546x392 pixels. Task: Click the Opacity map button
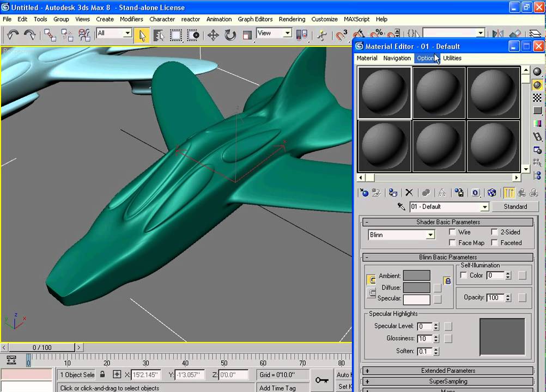[x=521, y=298]
